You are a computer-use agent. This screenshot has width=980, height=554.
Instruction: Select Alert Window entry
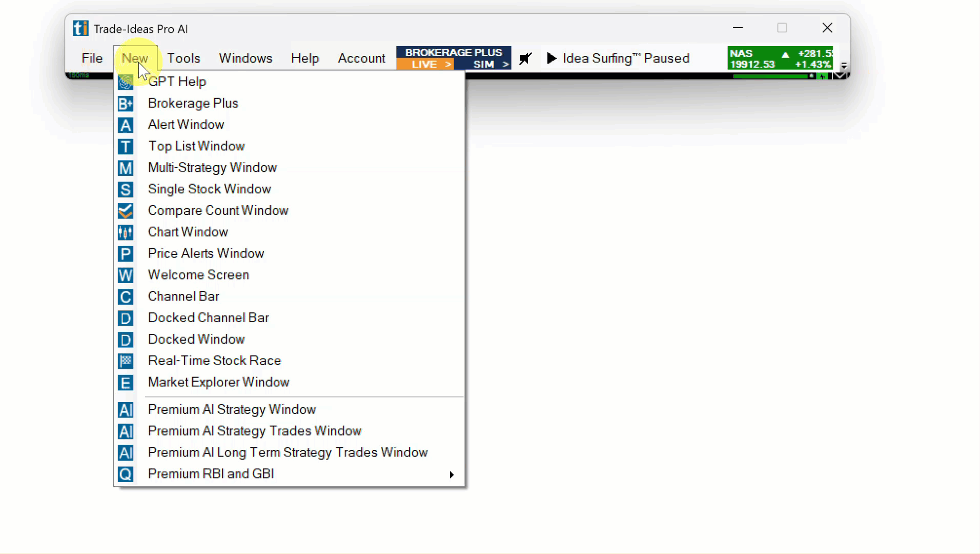[289, 125]
